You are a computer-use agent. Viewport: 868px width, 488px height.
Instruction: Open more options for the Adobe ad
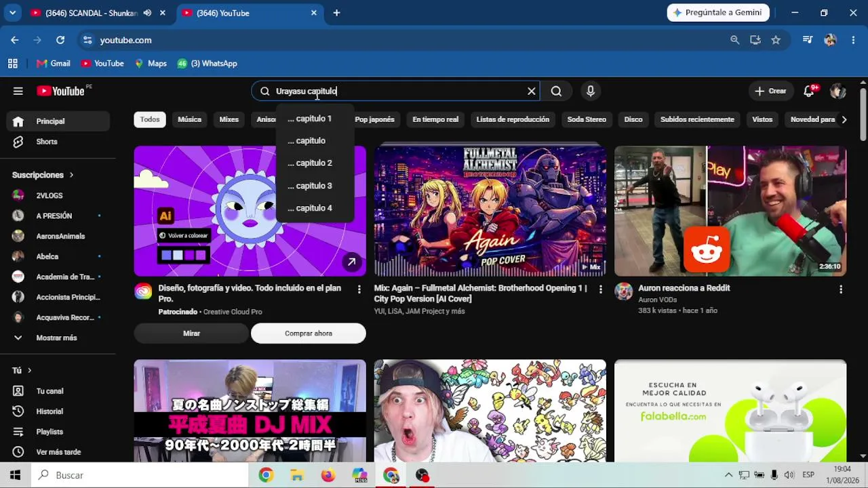pyautogui.click(x=359, y=289)
